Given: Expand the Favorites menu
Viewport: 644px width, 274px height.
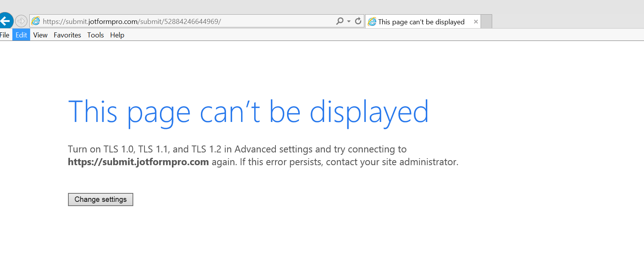Looking at the screenshot, I should click(x=67, y=35).
